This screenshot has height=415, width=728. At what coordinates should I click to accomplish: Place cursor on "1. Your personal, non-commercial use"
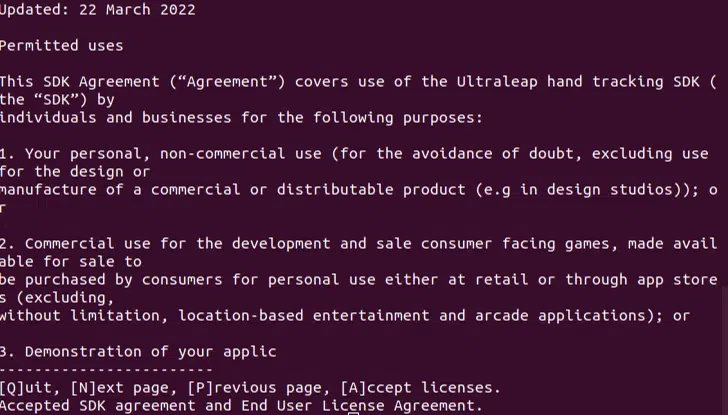point(160,154)
